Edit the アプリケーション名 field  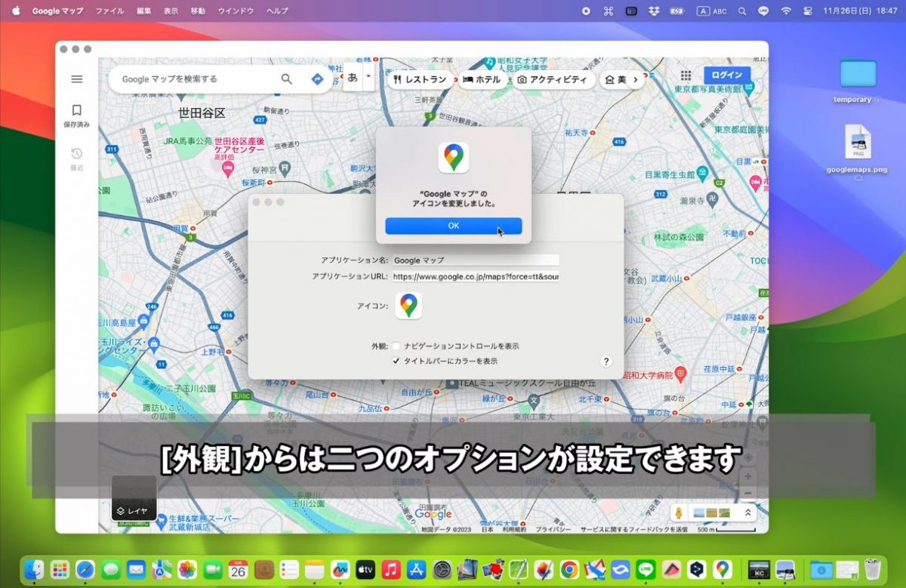click(x=476, y=260)
